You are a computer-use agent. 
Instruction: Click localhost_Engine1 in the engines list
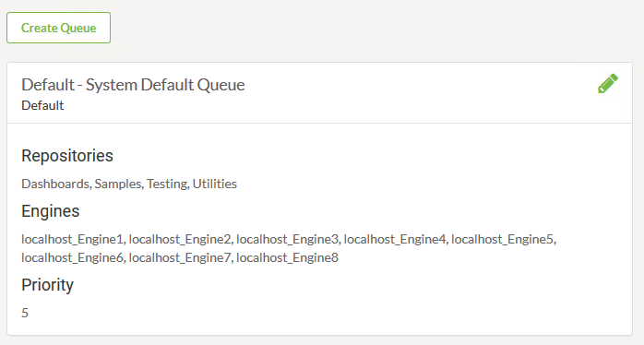tap(72, 239)
